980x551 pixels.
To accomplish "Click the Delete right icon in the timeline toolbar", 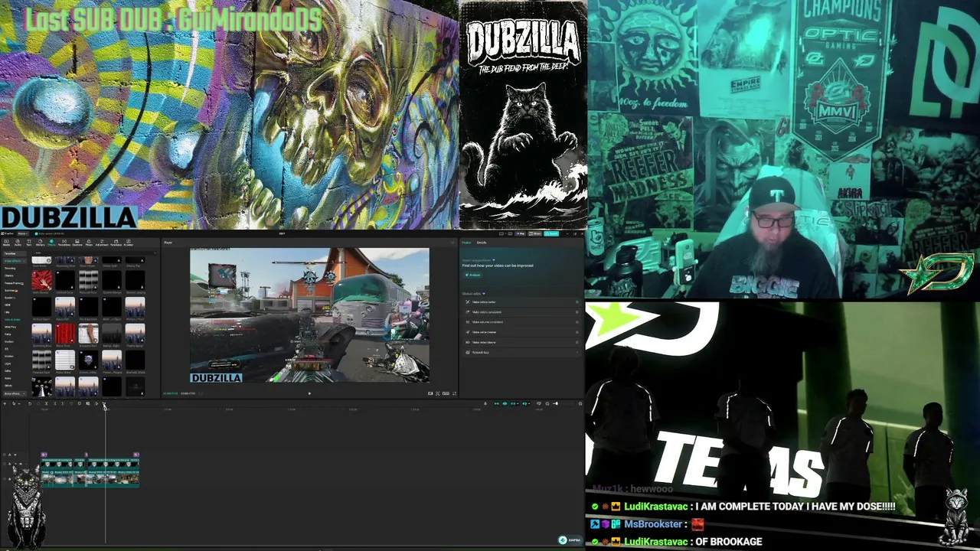I will (62, 403).
